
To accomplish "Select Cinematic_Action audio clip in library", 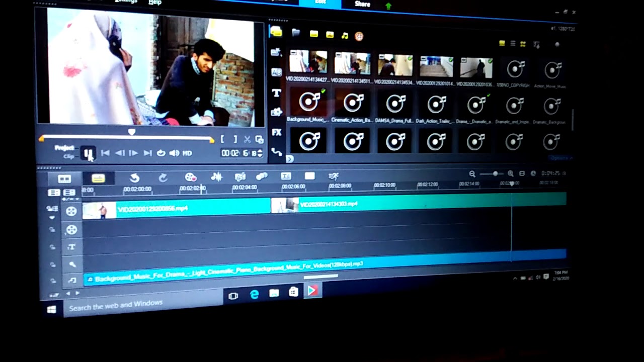I will (x=352, y=103).
